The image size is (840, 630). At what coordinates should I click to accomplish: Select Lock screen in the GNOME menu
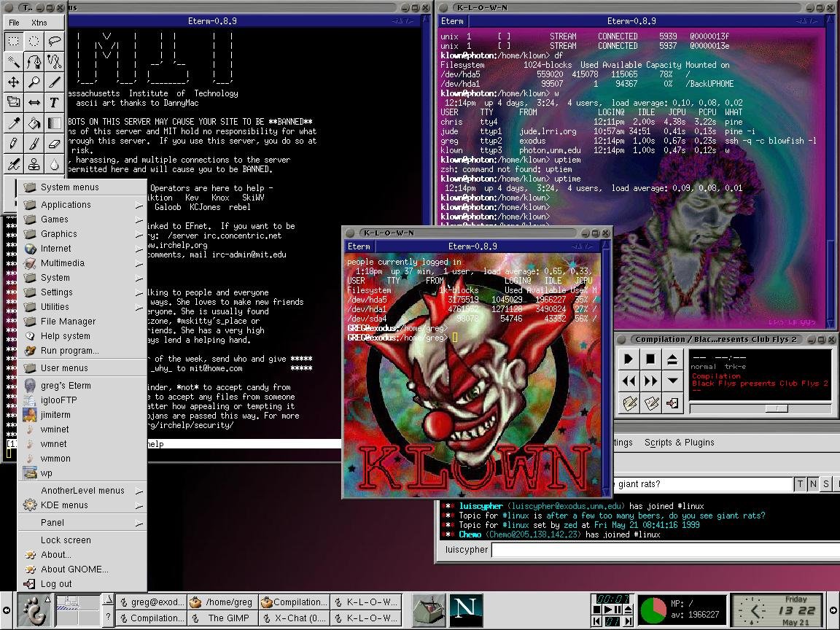82,540
